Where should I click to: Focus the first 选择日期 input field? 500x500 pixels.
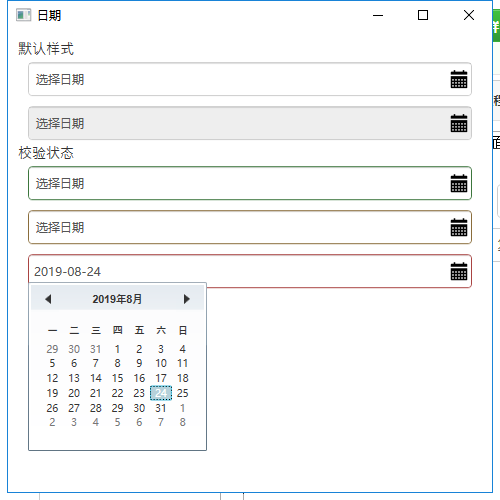coord(250,79)
